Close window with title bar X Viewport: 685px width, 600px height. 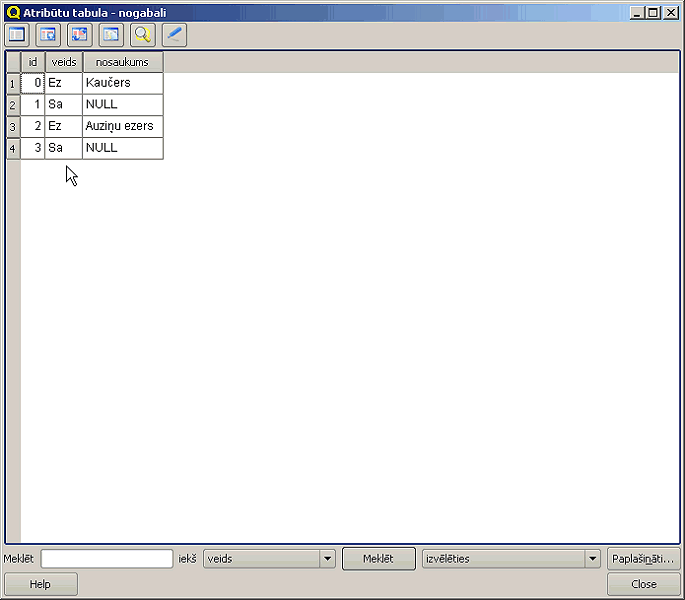(671, 13)
